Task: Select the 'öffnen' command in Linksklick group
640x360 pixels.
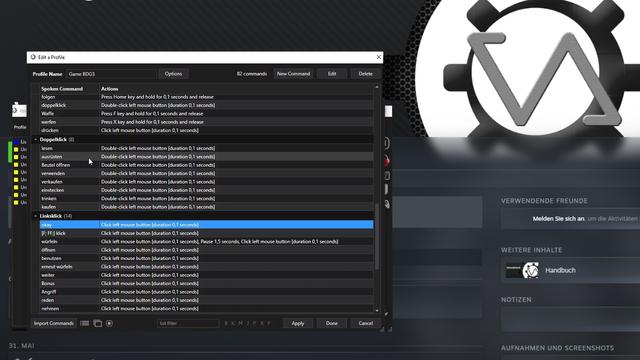Action: [x=207, y=250]
